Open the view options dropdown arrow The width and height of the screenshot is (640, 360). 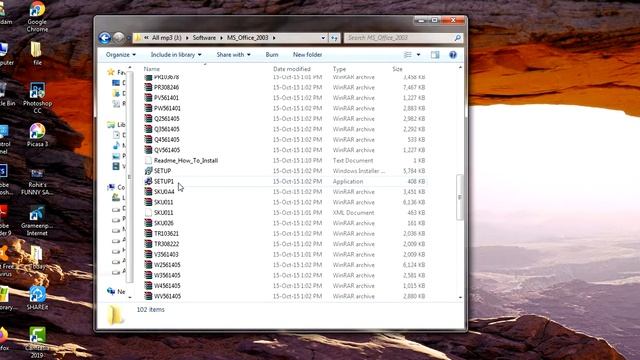click(418, 55)
